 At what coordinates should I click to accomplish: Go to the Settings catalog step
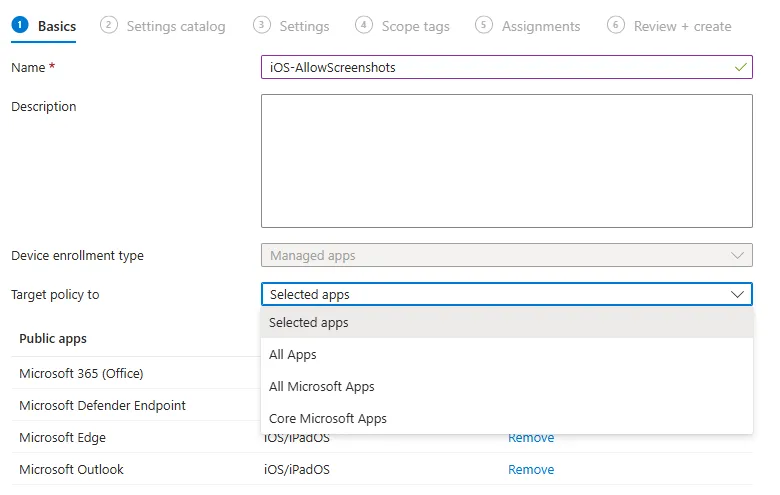tap(163, 26)
